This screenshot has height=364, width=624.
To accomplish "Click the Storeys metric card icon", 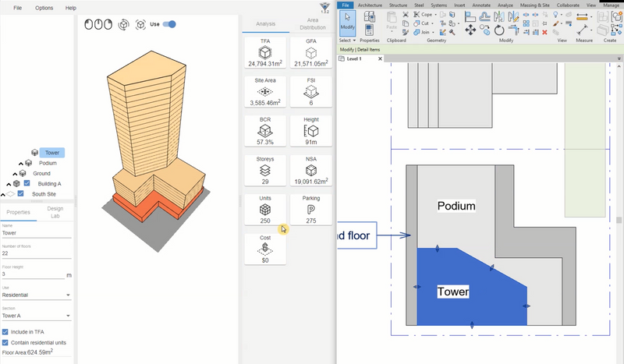I will pyautogui.click(x=265, y=171).
